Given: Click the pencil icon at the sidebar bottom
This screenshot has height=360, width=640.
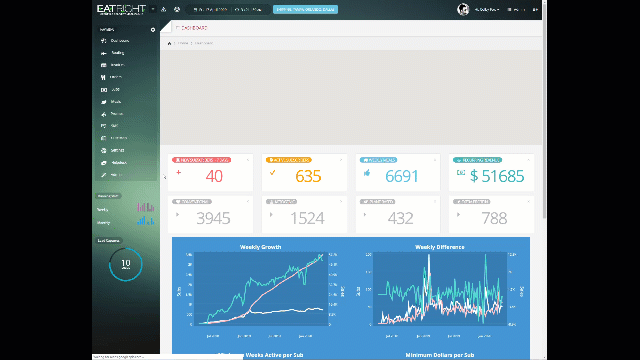Looking at the screenshot, I should (x=103, y=175).
